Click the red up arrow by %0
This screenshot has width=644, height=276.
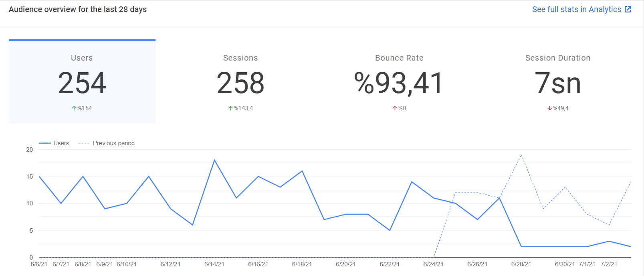395,108
